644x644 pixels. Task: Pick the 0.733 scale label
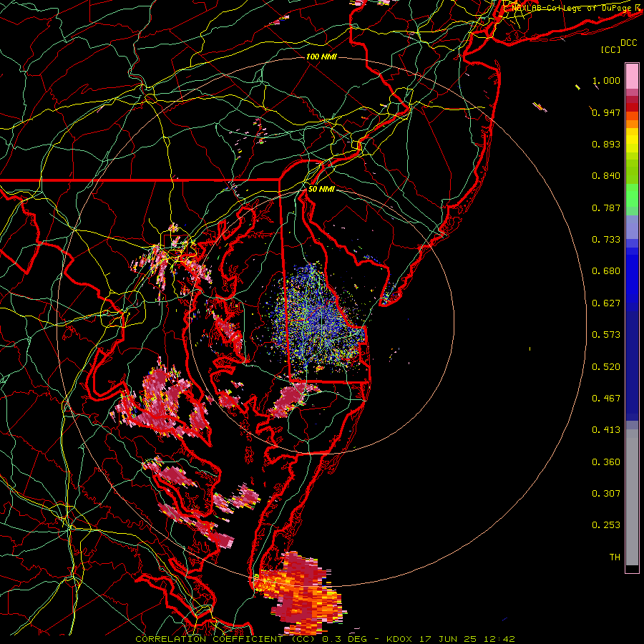pyautogui.click(x=606, y=240)
